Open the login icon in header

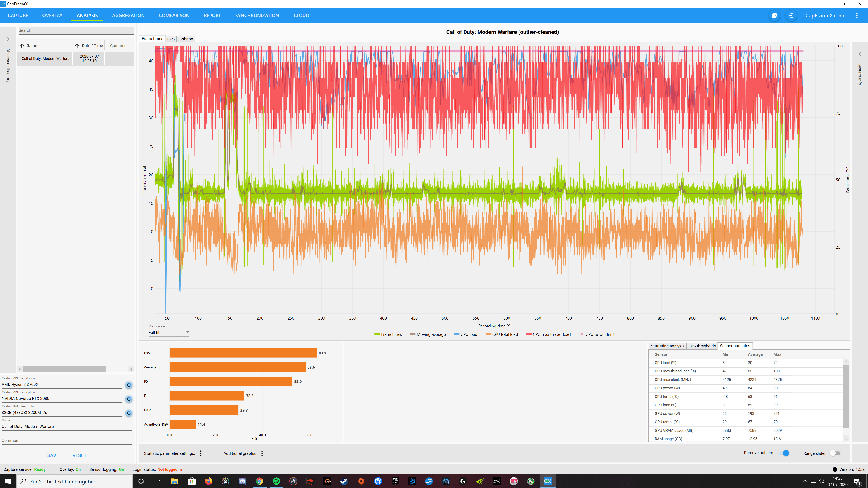click(x=791, y=16)
